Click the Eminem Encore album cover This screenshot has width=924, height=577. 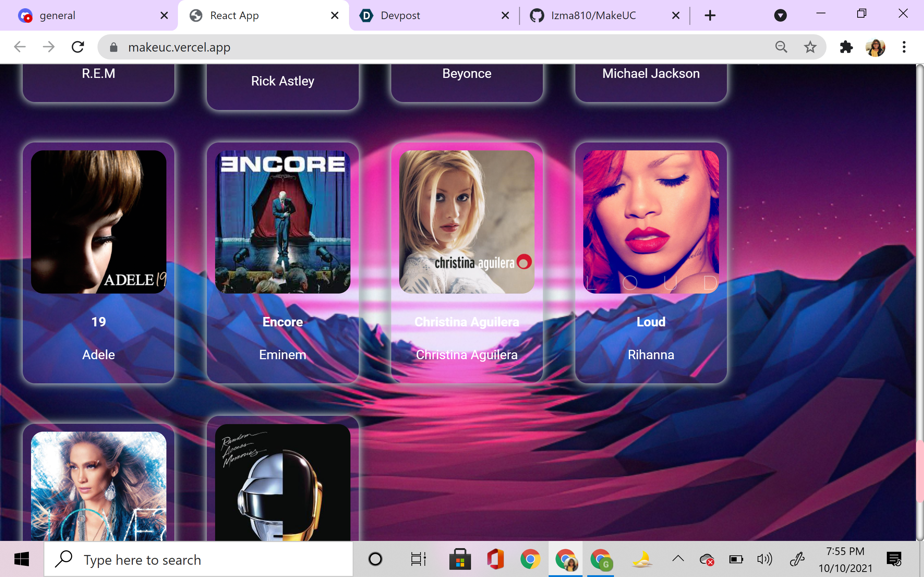pos(283,222)
